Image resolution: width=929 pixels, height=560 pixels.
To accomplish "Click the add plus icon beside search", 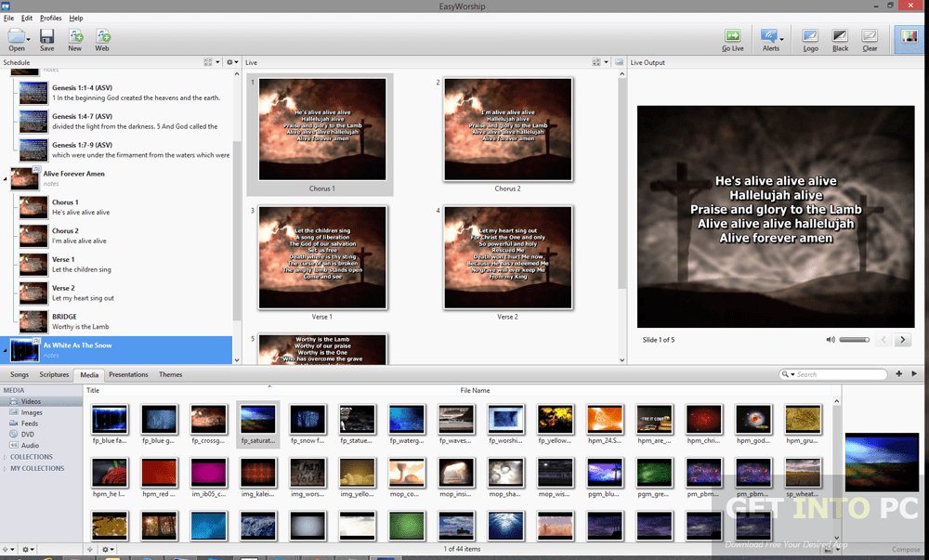I will click(x=898, y=374).
